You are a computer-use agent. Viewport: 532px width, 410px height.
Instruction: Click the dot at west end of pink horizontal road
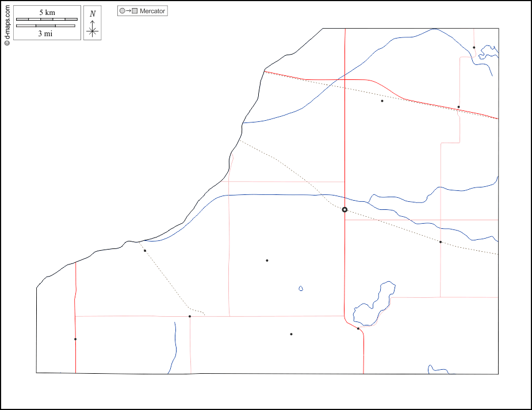pyautogui.click(x=190, y=316)
